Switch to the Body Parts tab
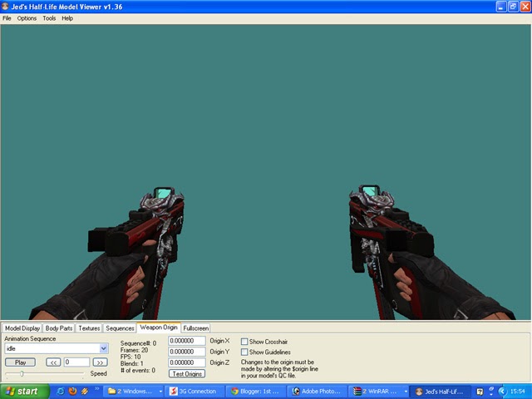Screen dimensions: 532x399 [x=59, y=328]
